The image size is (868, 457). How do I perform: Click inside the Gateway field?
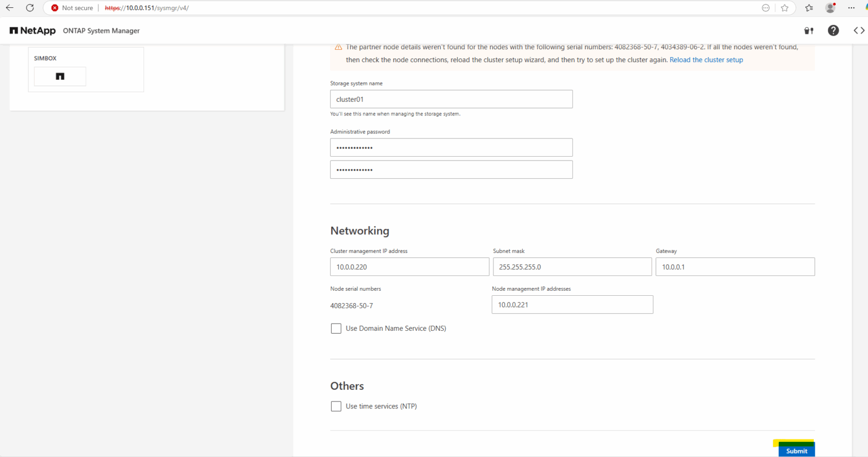[x=735, y=266]
